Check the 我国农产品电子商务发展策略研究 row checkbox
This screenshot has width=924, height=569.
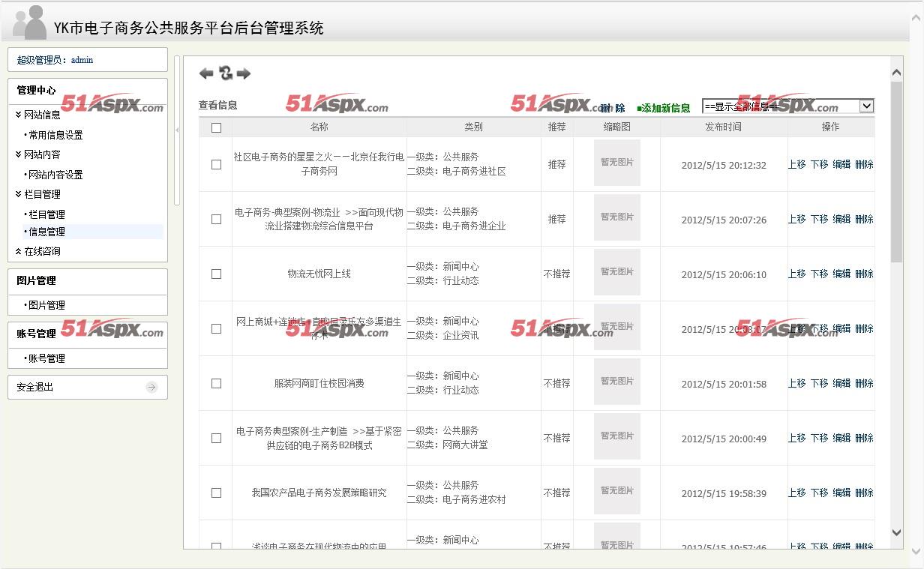pyautogui.click(x=216, y=493)
